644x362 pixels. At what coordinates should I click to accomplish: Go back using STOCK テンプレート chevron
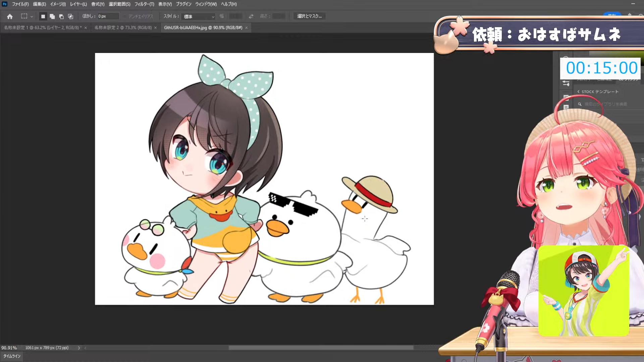[578, 92]
